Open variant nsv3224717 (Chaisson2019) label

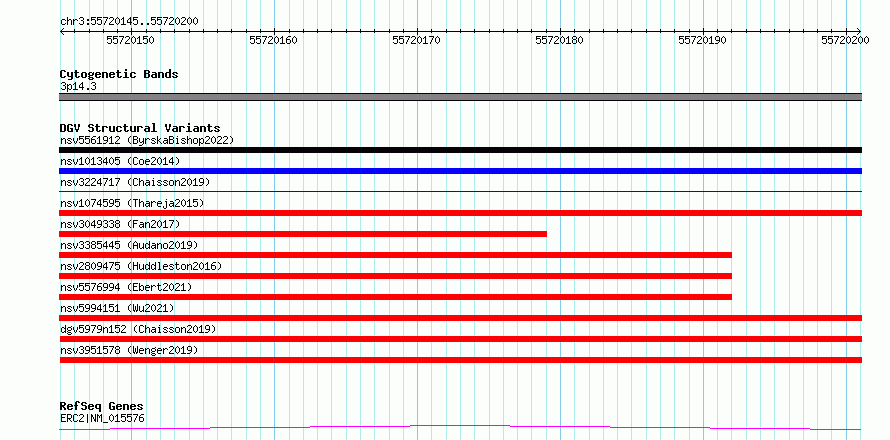point(135,182)
